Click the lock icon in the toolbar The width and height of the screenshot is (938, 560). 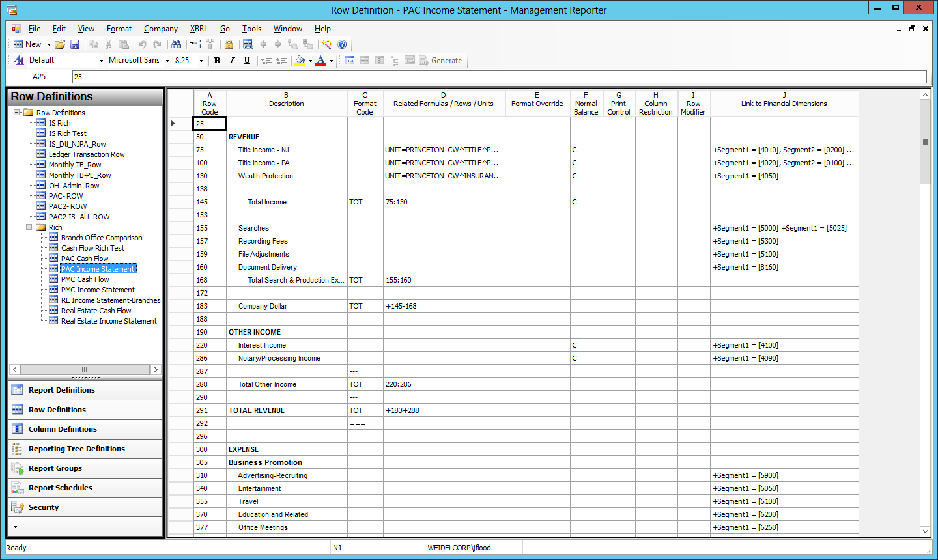point(229,44)
